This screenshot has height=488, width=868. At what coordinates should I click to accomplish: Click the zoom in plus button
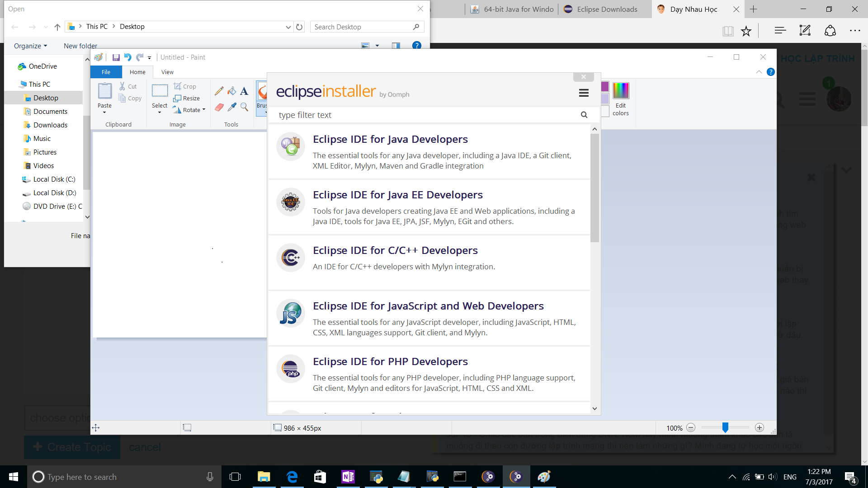point(759,427)
